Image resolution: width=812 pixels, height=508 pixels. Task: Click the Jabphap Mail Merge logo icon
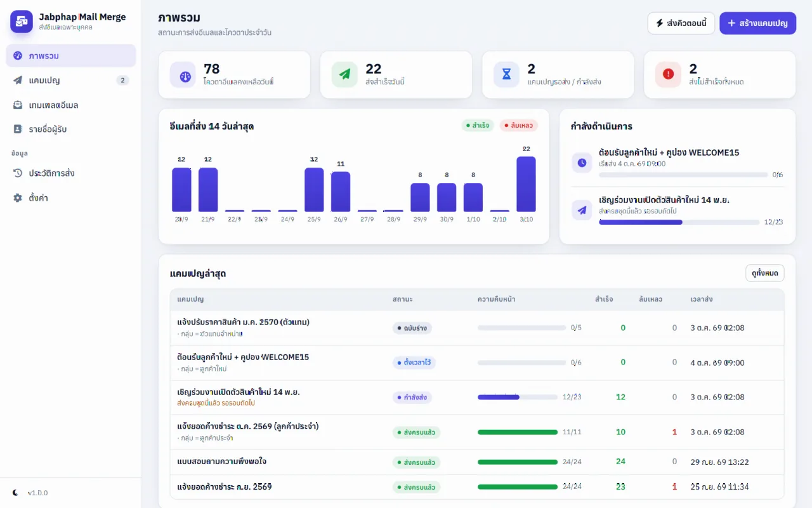[x=22, y=22]
